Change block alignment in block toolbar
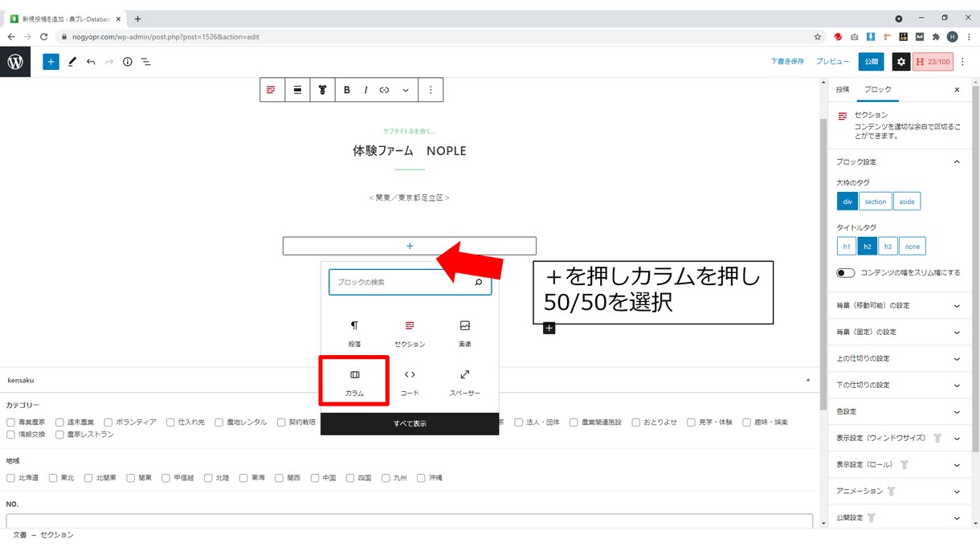This screenshot has height=551, width=980. click(297, 90)
